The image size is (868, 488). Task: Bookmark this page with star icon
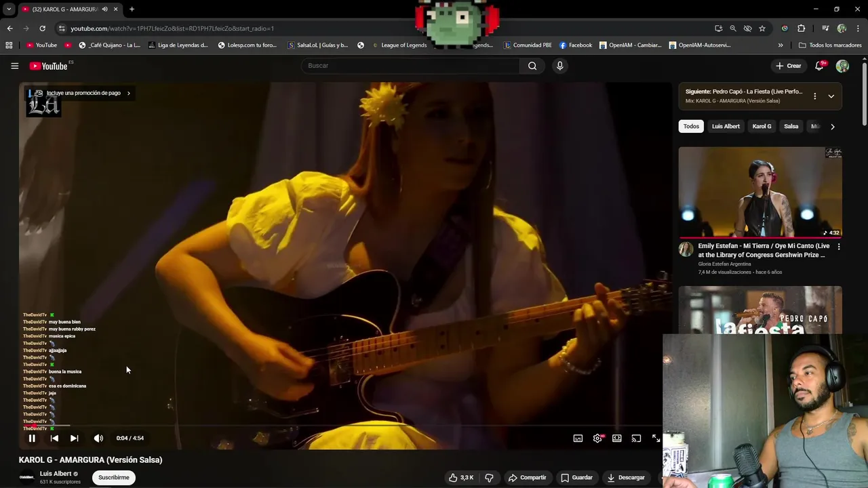762,28
